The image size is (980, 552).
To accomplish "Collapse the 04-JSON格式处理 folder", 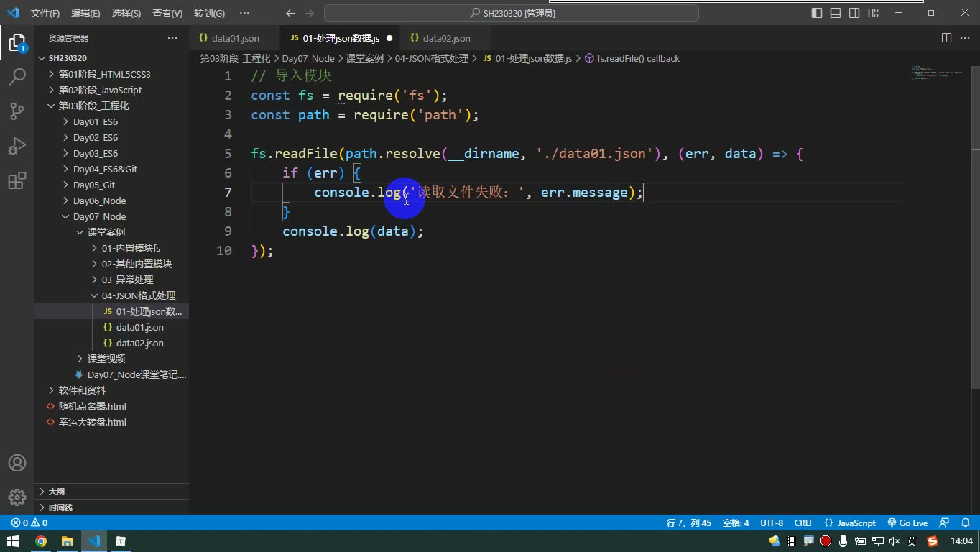I will click(x=138, y=295).
